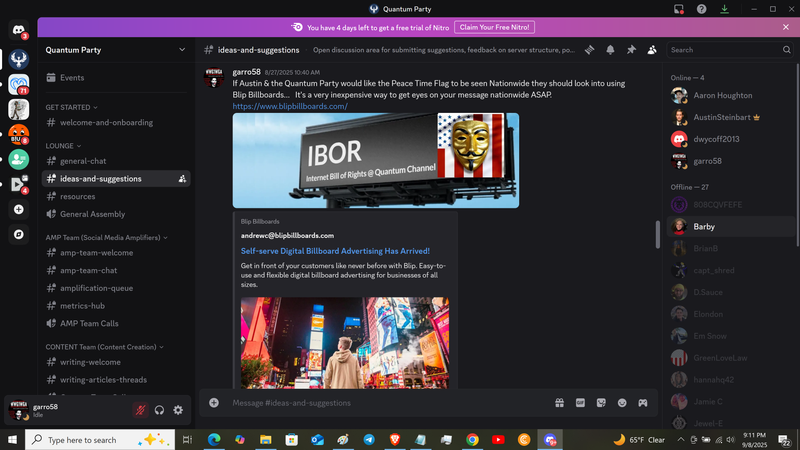800x450 pixels.
Task: Collapse the LOUNGE category
Action: click(63, 146)
